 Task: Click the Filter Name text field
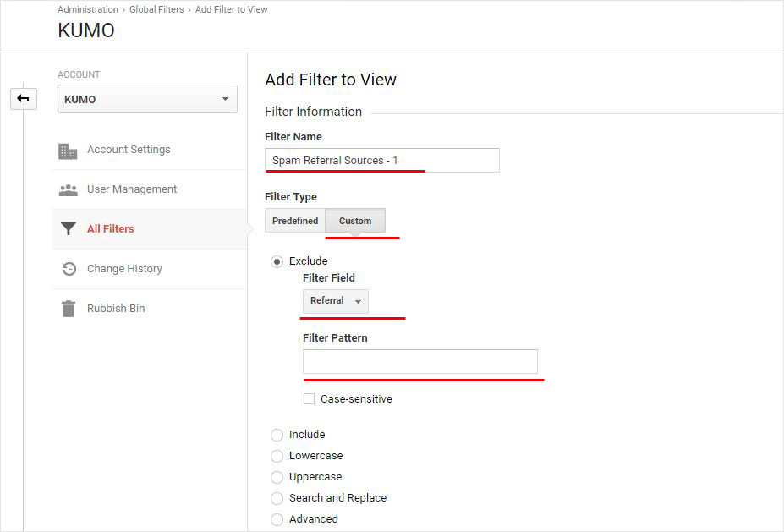pos(382,160)
